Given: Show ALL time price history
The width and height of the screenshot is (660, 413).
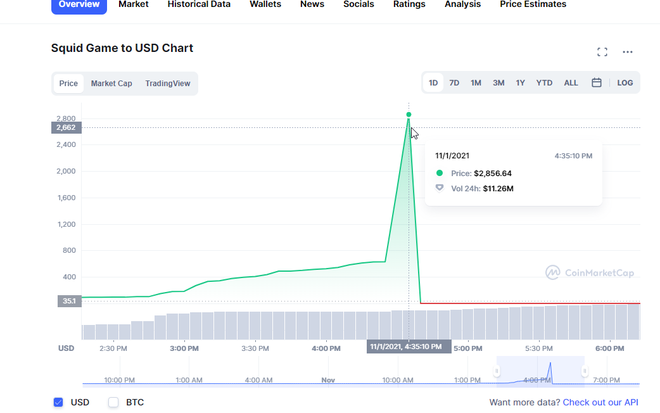Looking at the screenshot, I should 570,83.
